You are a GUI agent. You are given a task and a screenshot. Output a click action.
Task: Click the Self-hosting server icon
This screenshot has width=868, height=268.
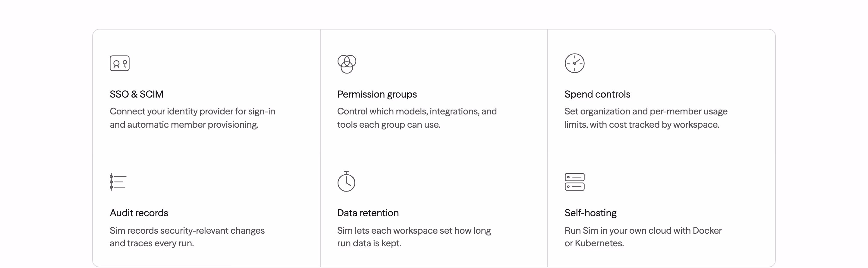coord(574,182)
